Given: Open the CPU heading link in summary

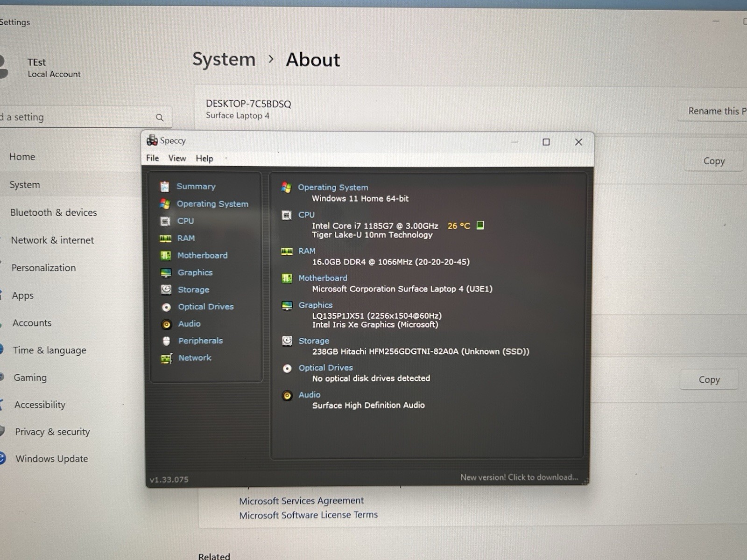Looking at the screenshot, I should click(x=306, y=215).
